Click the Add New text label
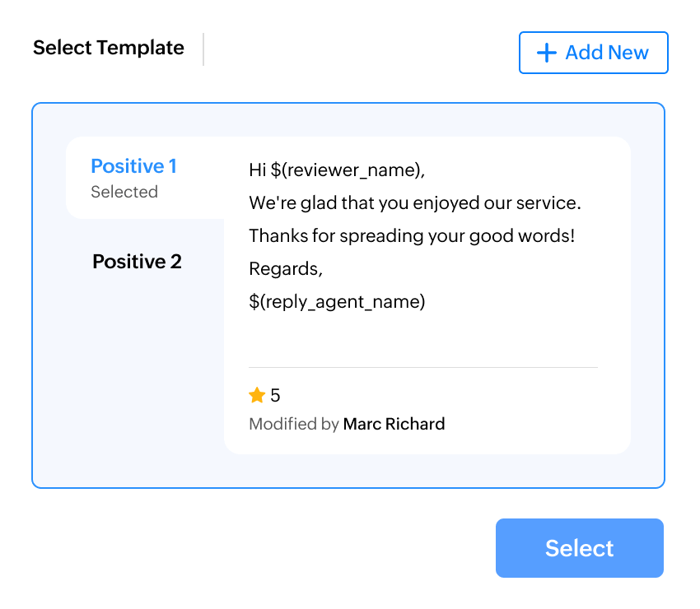The image size is (700, 609). coord(607,53)
